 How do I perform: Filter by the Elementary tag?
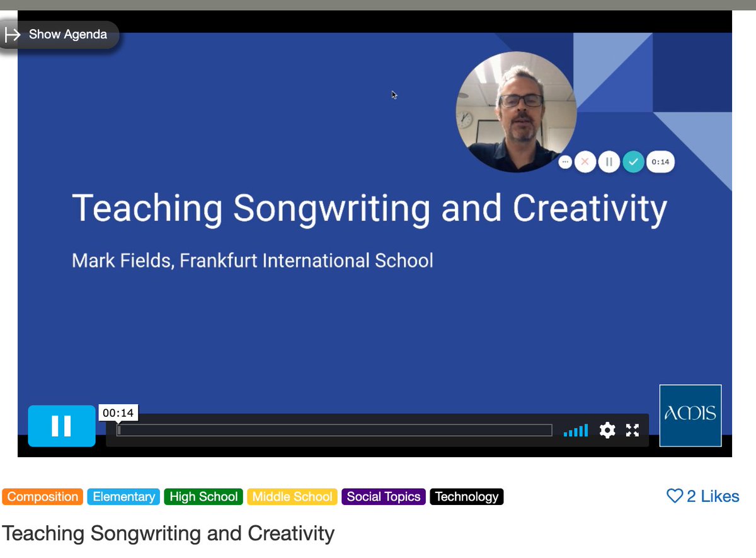123,497
